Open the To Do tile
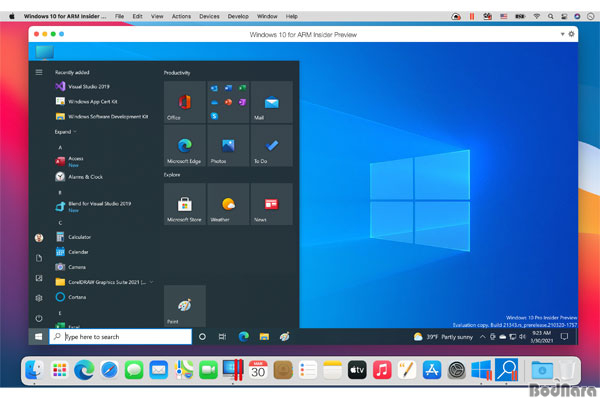 (272, 145)
